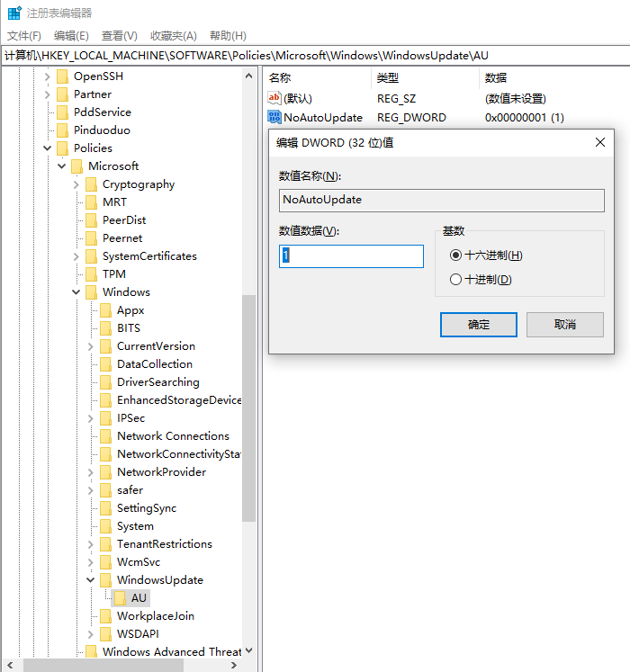Image resolution: width=630 pixels, height=672 pixels.
Task: Select the NetworkProvider tree item
Action: [x=161, y=472]
